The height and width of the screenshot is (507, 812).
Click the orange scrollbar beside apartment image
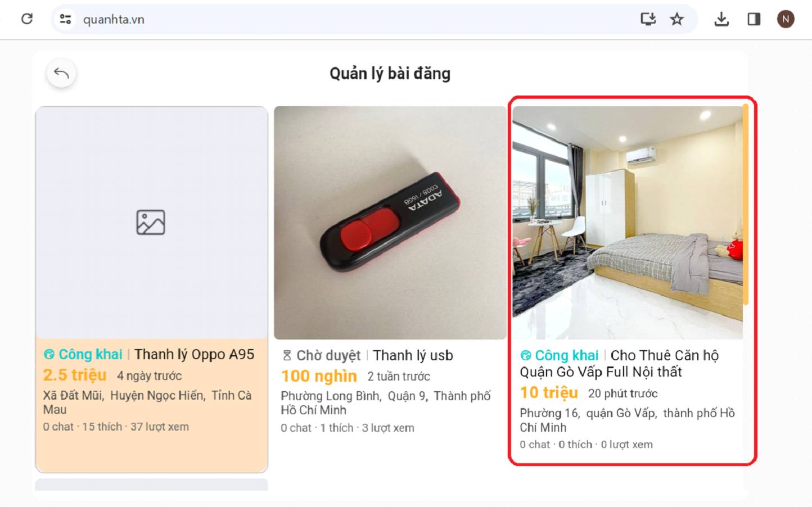[x=746, y=204]
